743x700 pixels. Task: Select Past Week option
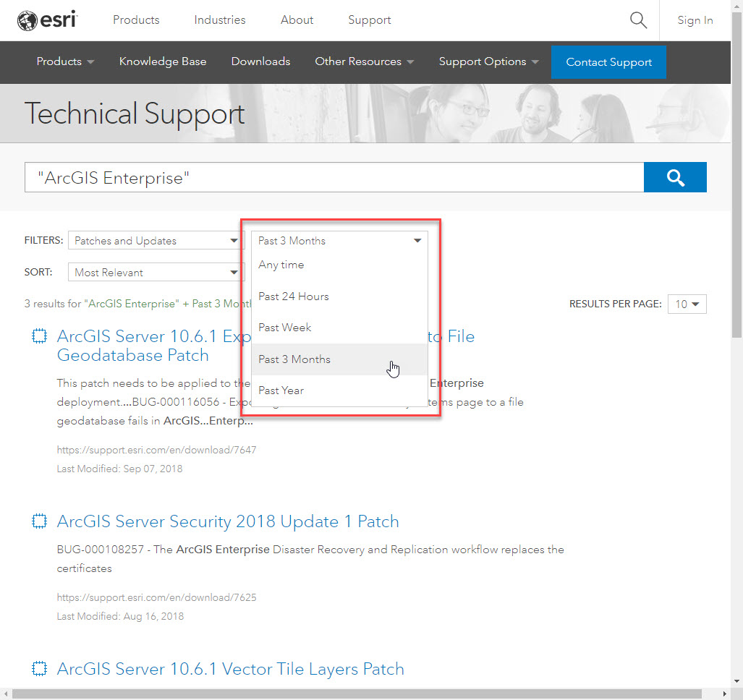pos(339,328)
